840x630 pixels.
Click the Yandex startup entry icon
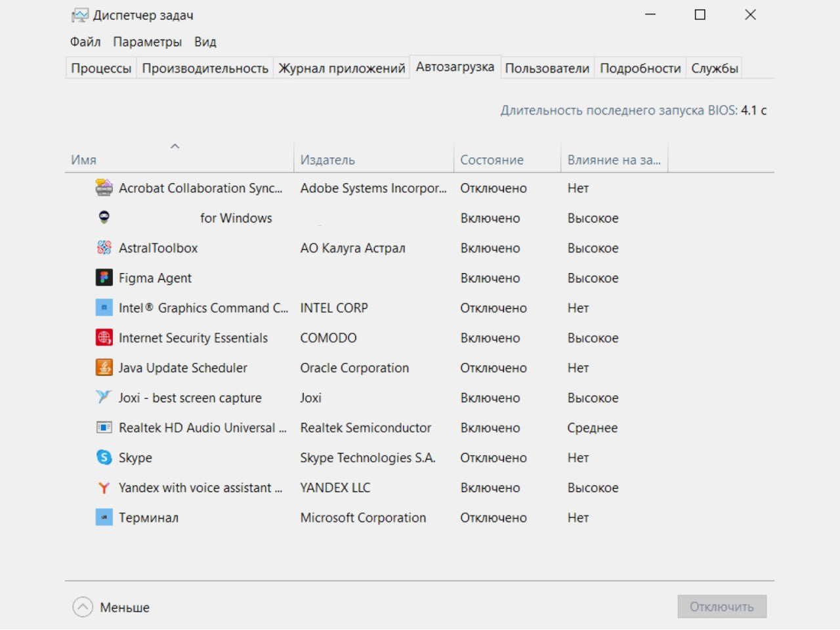point(104,488)
